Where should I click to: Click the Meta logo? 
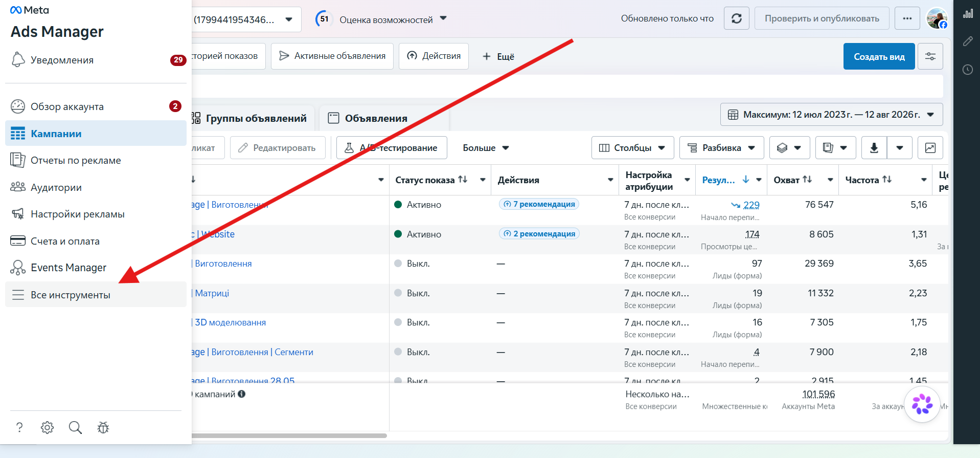[x=30, y=10]
